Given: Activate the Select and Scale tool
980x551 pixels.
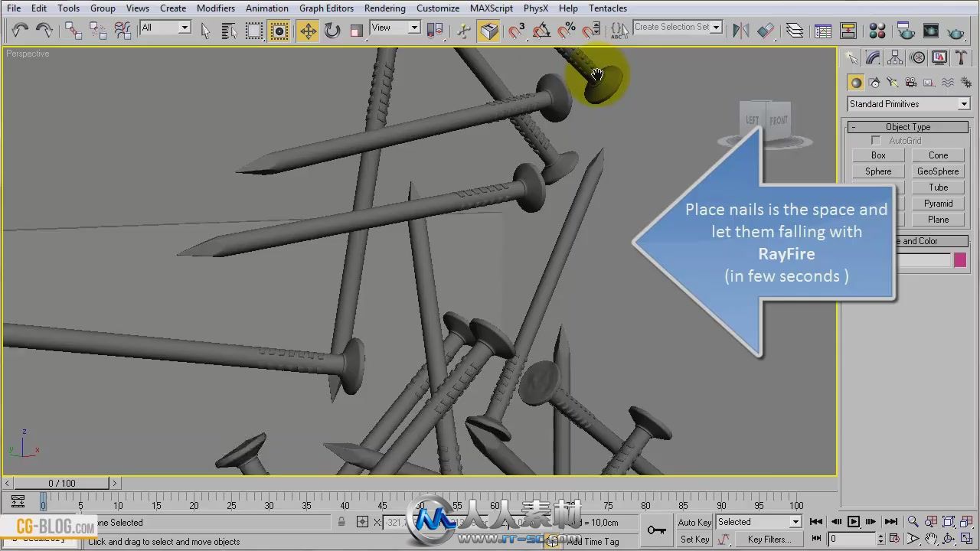Looking at the screenshot, I should 357,31.
